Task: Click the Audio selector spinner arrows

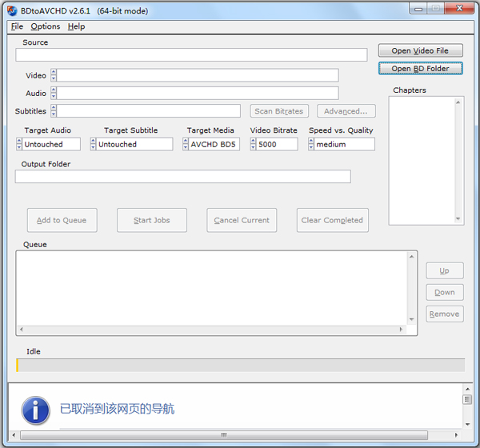Action: click(54, 93)
